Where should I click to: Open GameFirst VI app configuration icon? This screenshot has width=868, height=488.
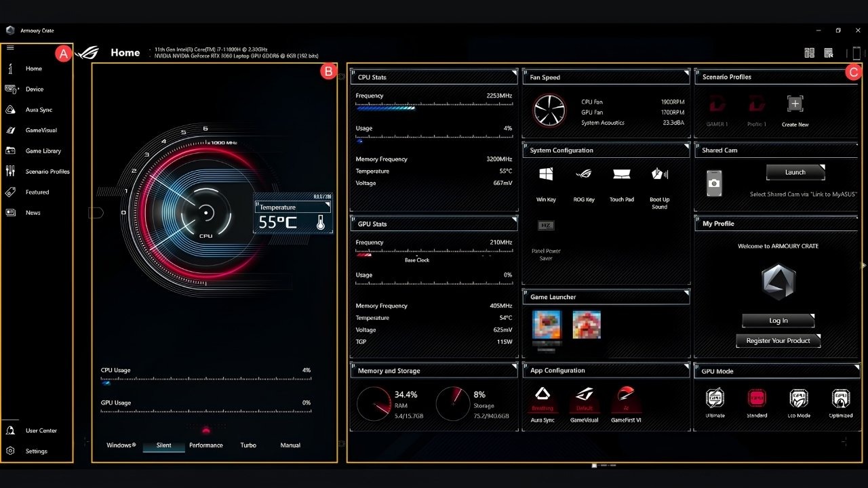click(626, 395)
